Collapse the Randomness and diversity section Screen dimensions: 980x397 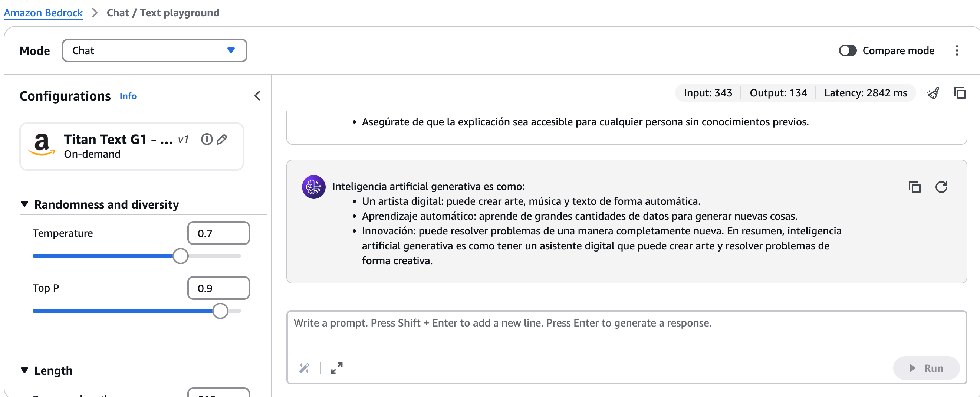point(24,204)
